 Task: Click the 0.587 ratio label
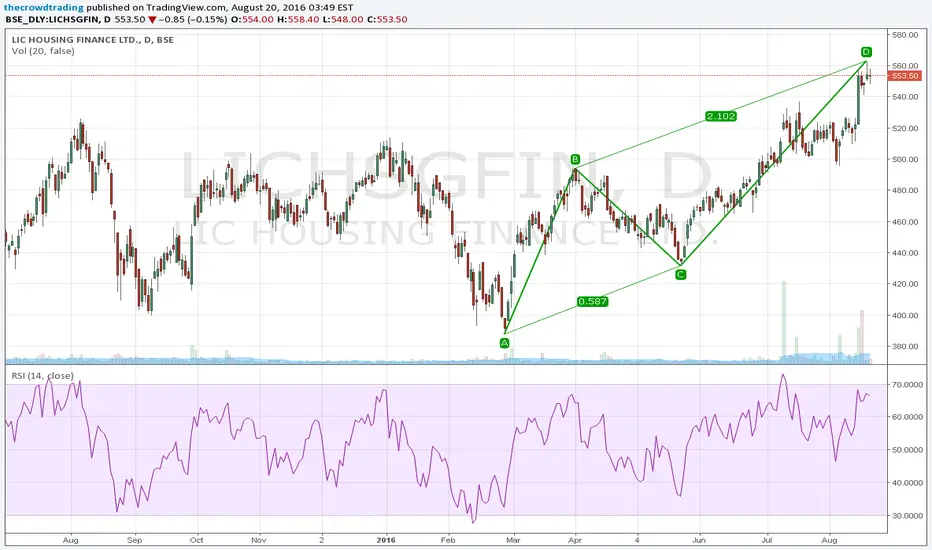click(x=593, y=301)
